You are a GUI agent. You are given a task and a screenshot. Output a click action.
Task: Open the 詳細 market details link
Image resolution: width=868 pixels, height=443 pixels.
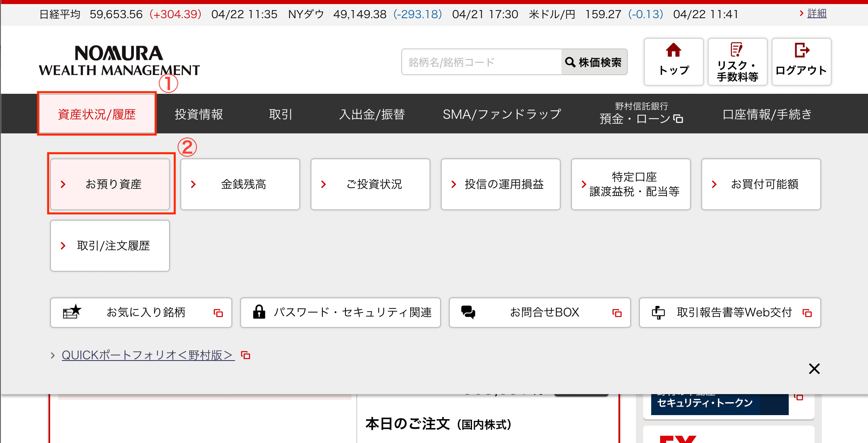click(x=817, y=14)
